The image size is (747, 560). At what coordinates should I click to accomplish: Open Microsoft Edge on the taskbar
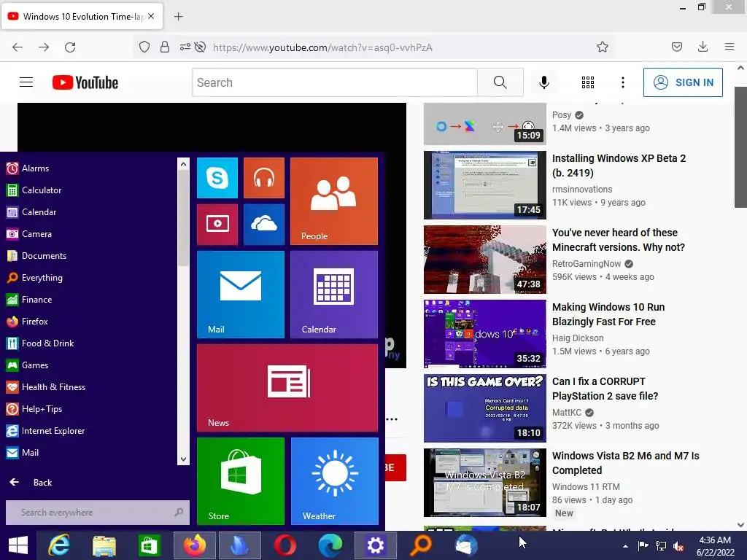pos(330,545)
